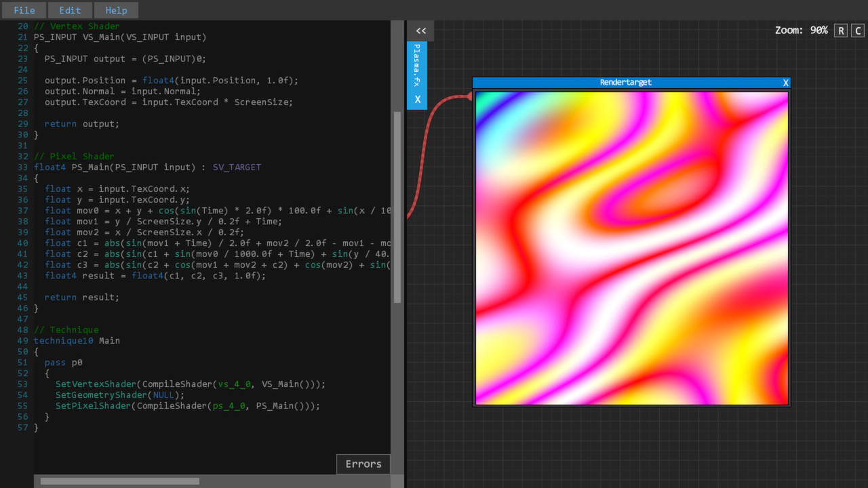Show the Errors panel
This screenshot has height=488, width=868.
click(363, 464)
